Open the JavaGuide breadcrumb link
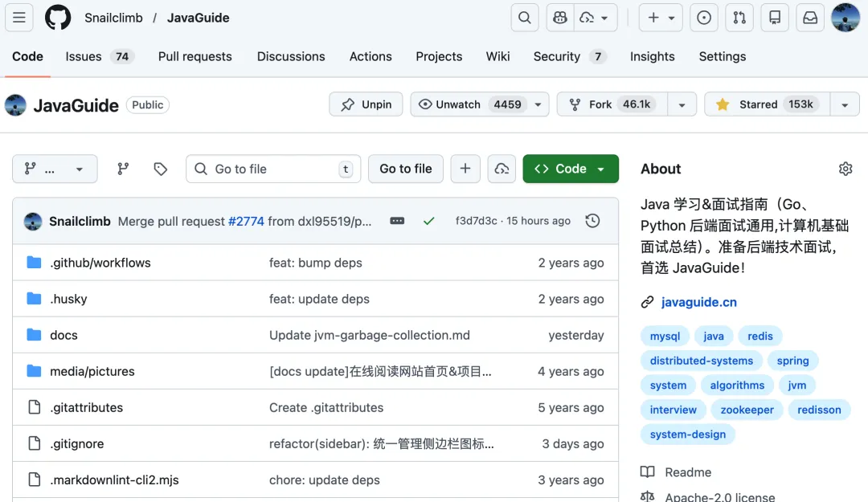 (199, 18)
